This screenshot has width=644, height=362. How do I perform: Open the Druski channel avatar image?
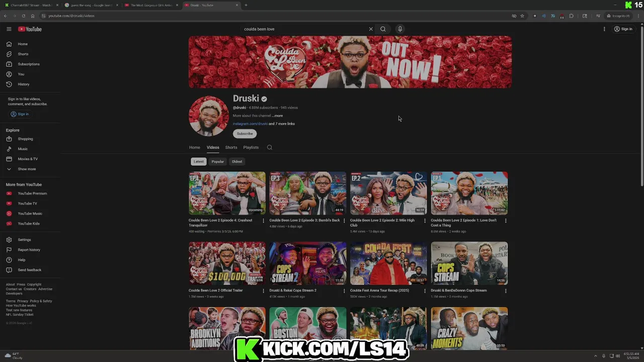coord(209,116)
